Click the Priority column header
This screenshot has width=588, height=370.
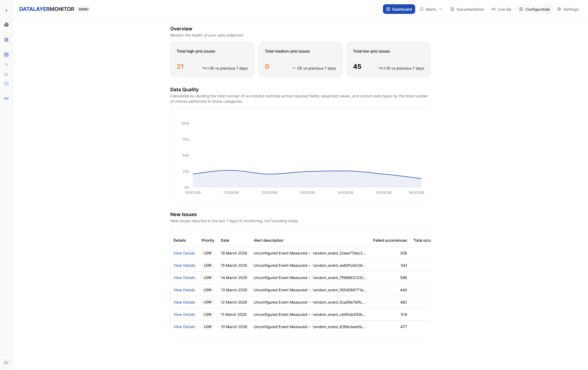click(x=208, y=240)
